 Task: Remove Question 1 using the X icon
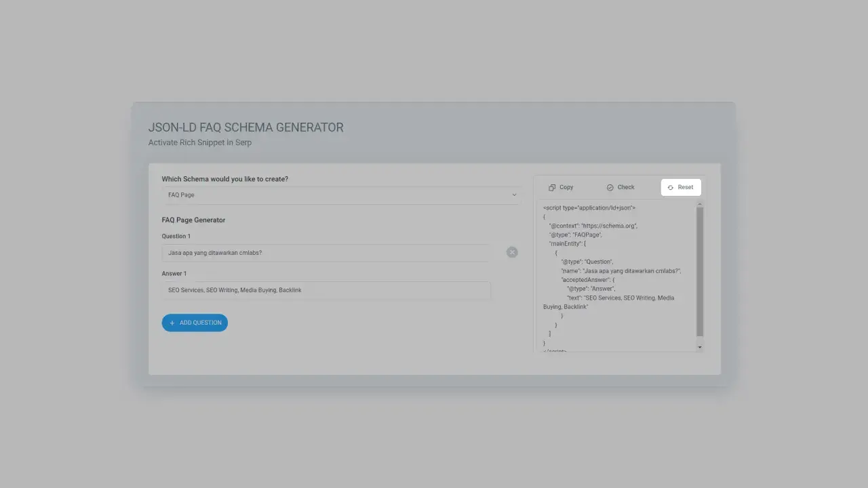(512, 252)
